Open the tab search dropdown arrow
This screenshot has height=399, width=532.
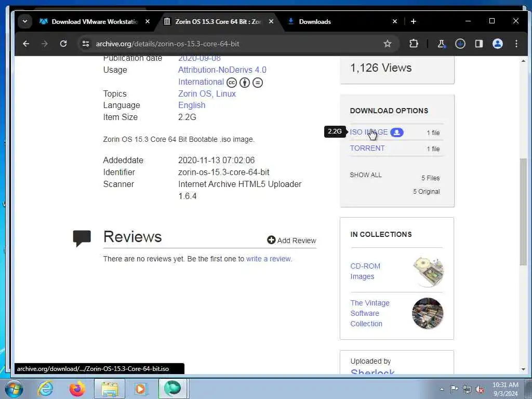point(25,21)
